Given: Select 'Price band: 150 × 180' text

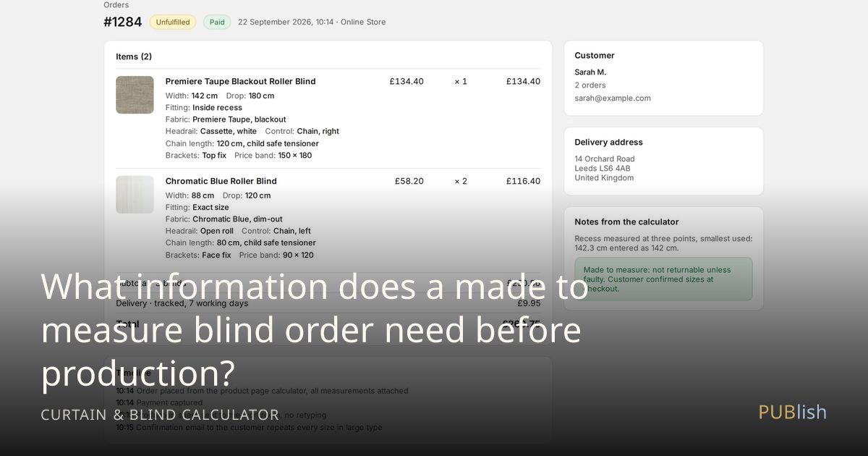Looking at the screenshot, I should [273, 155].
